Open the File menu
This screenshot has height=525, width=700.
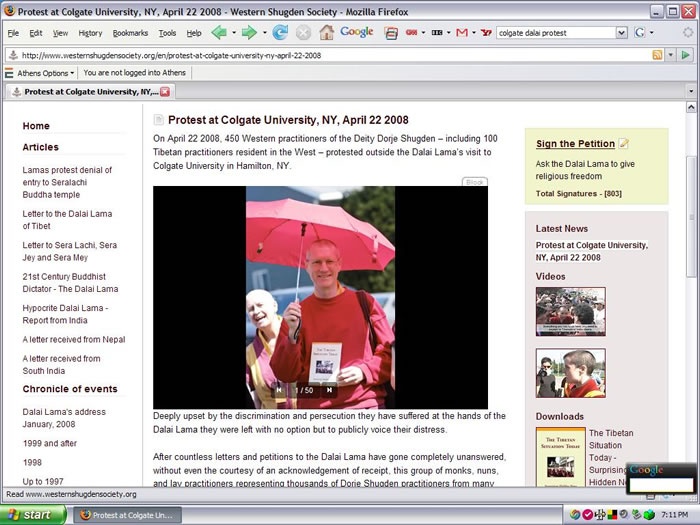(x=13, y=33)
